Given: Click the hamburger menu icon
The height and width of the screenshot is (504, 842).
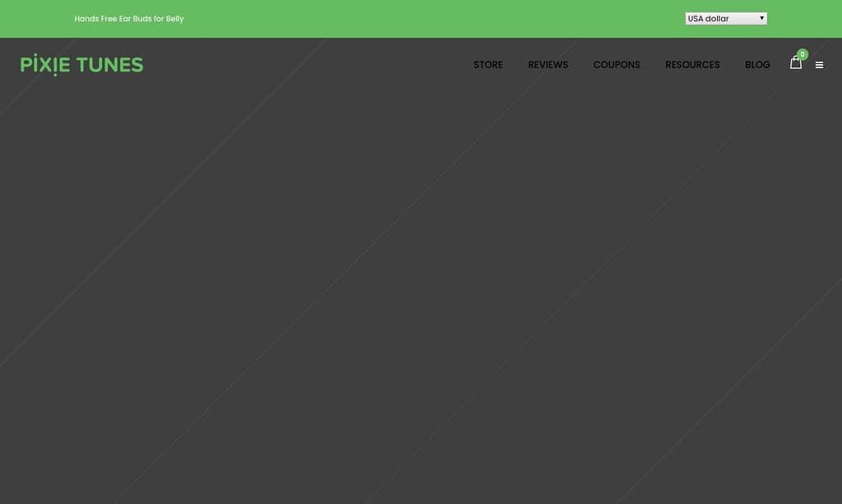Looking at the screenshot, I should click(819, 65).
